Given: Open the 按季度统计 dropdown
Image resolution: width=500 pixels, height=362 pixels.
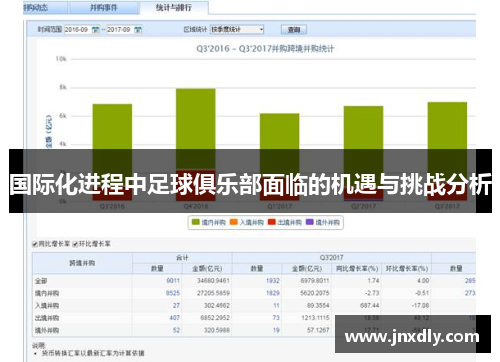Looking at the screenshot, I should [237, 29].
